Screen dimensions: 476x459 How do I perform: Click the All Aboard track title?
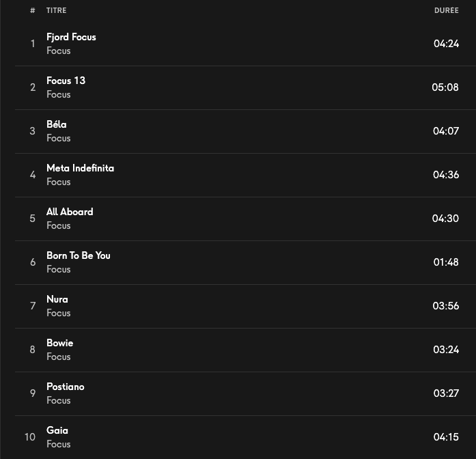coord(70,212)
